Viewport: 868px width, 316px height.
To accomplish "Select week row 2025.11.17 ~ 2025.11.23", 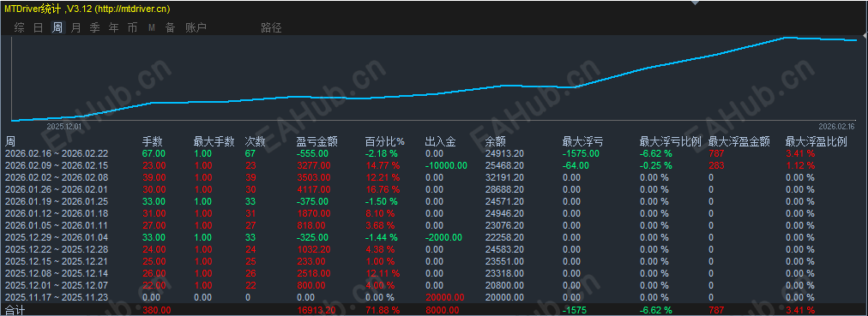I will click(x=434, y=297).
